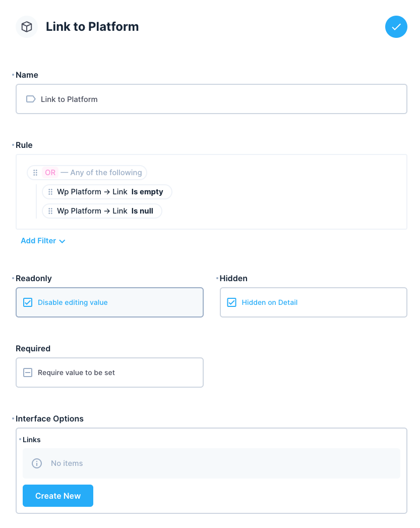Select "Wp Platform → Link" in the second rule
Image resolution: width=420 pixels, height=528 pixels.
point(93,211)
